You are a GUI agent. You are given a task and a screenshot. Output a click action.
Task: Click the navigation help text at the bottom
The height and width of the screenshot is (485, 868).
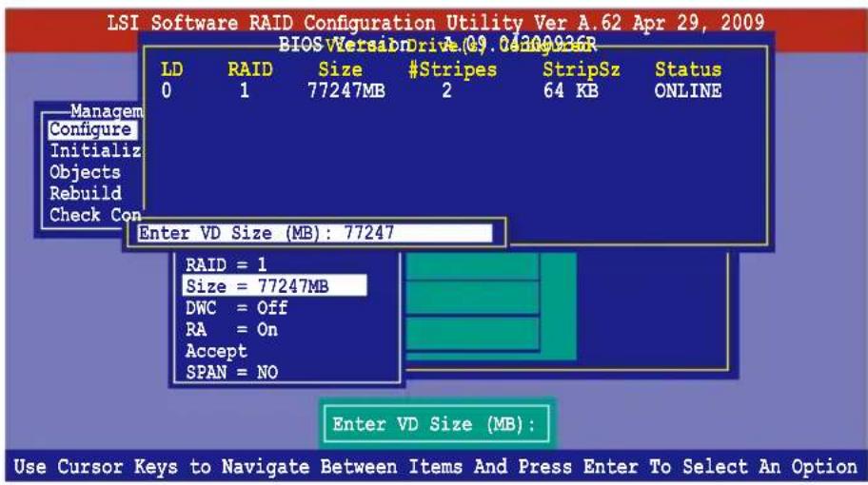pos(435,467)
